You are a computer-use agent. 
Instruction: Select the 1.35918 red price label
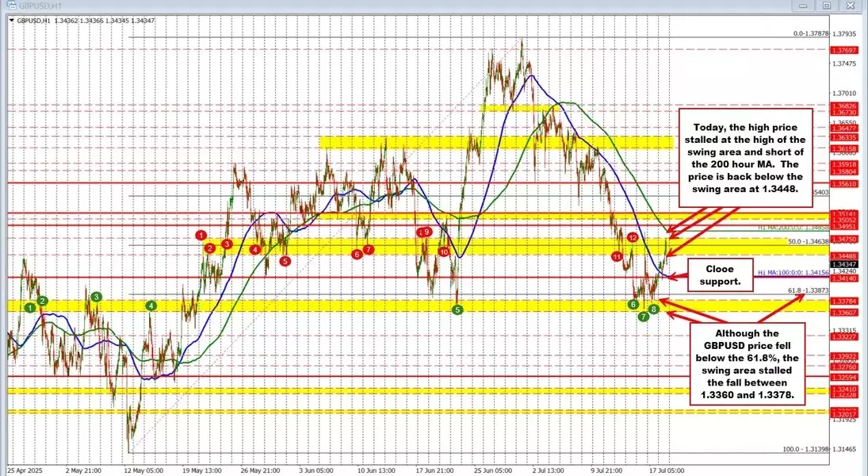click(845, 164)
